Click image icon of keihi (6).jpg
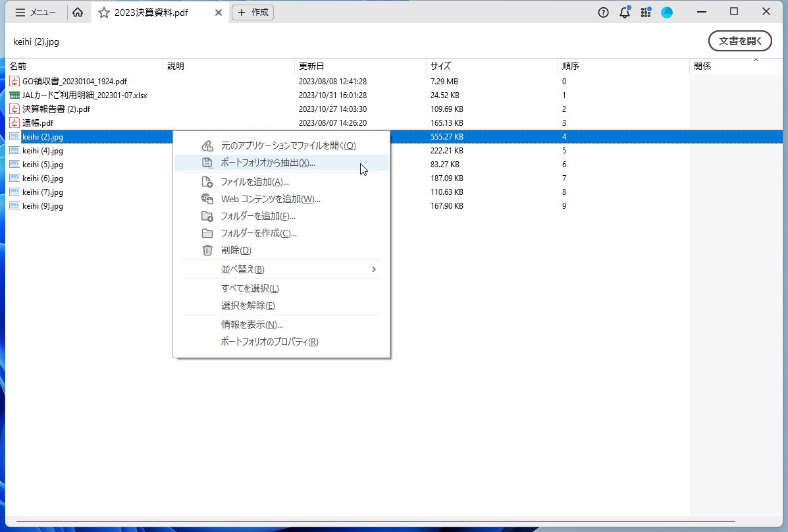788x532 pixels. pos(14,178)
